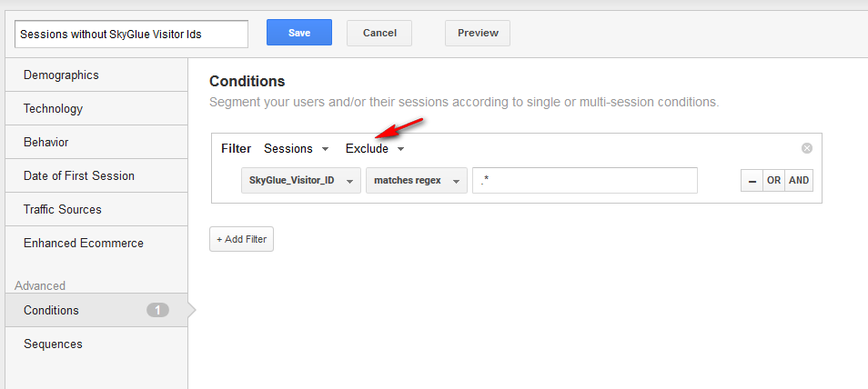This screenshot has width=868, height=389.
Task: Save the segment
Action: pyautogui.click(x=299, y=33)
